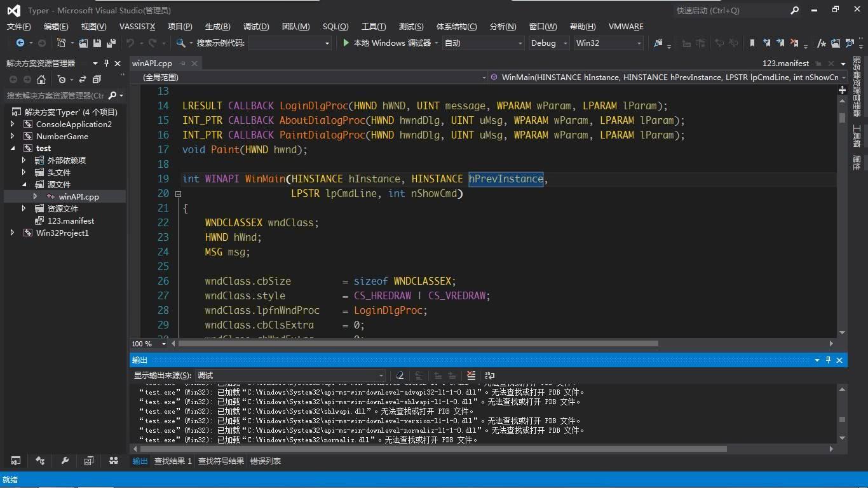Viewport: 868px width, 488px height.
Task: Click the Navigate Backward arrow in toolbar
Action: [x=20, y=43]
